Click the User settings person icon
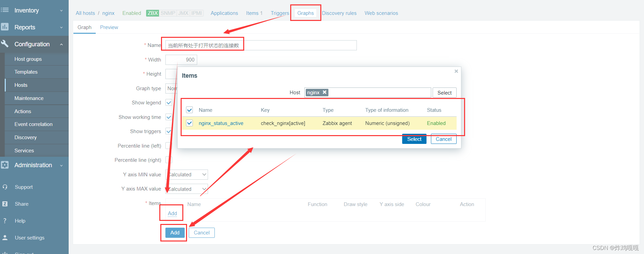 pos(5,237)
